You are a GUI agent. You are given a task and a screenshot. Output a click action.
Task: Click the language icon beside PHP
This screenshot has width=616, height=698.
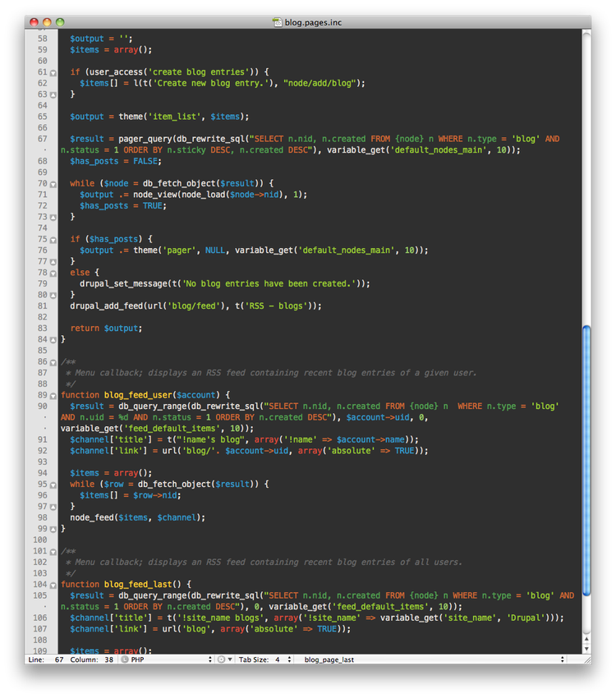pos(125,659)
